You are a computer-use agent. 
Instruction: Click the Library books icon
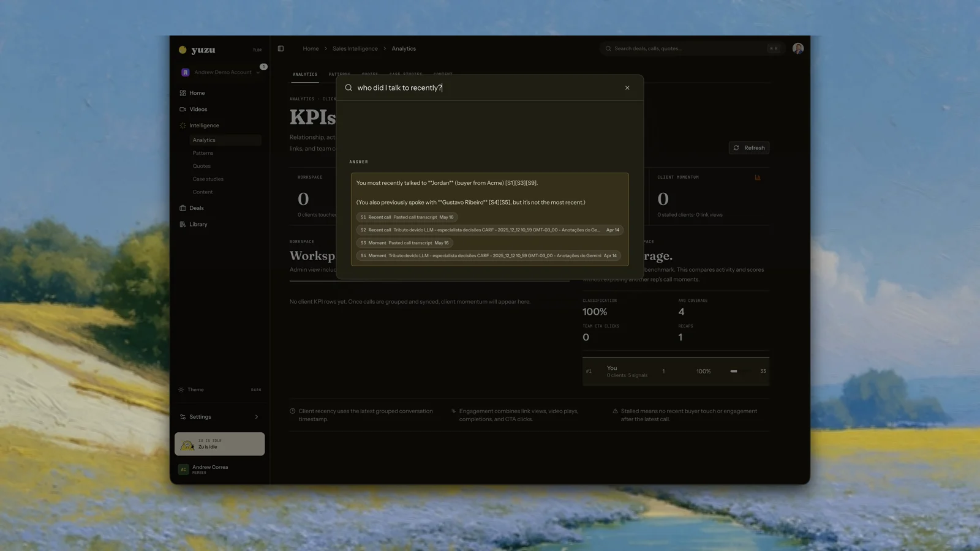[x=183, y=224]
